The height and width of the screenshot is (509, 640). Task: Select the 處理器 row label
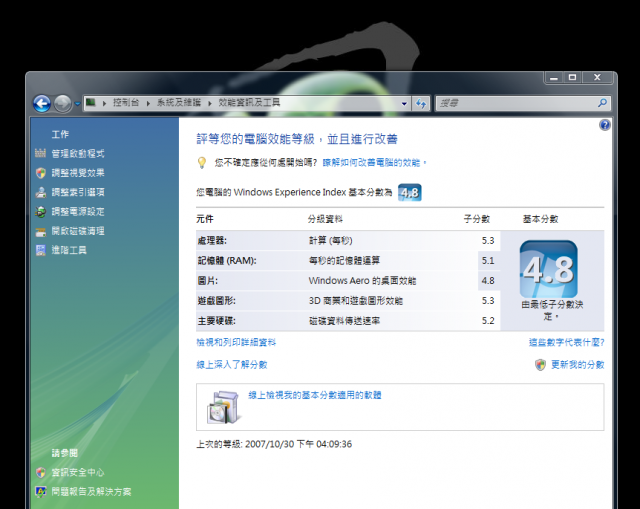(x=212, y=241)
